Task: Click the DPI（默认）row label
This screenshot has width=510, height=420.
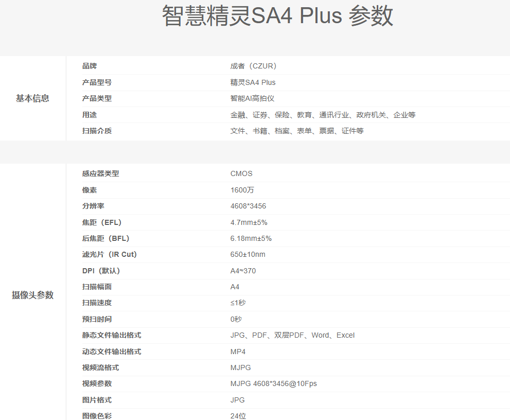Action: point(99,270)
